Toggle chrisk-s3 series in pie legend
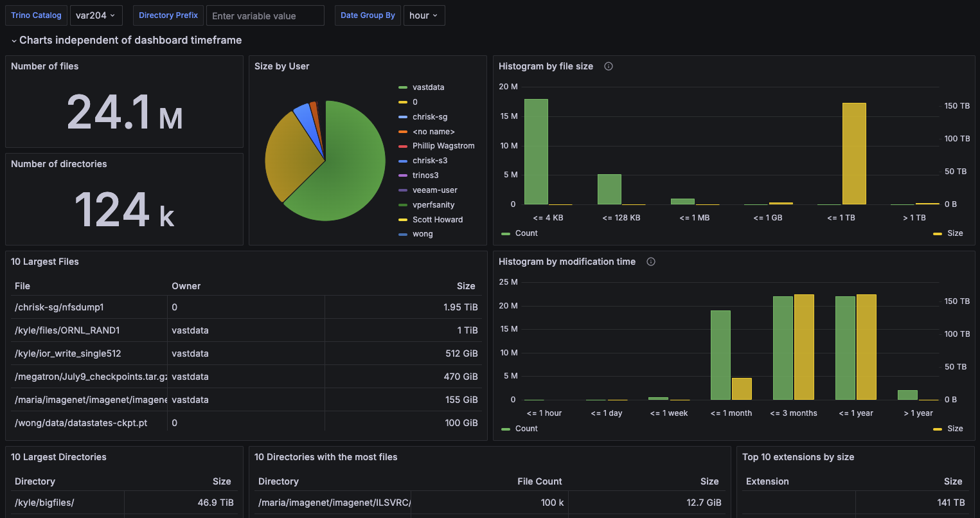 (430, 161)
